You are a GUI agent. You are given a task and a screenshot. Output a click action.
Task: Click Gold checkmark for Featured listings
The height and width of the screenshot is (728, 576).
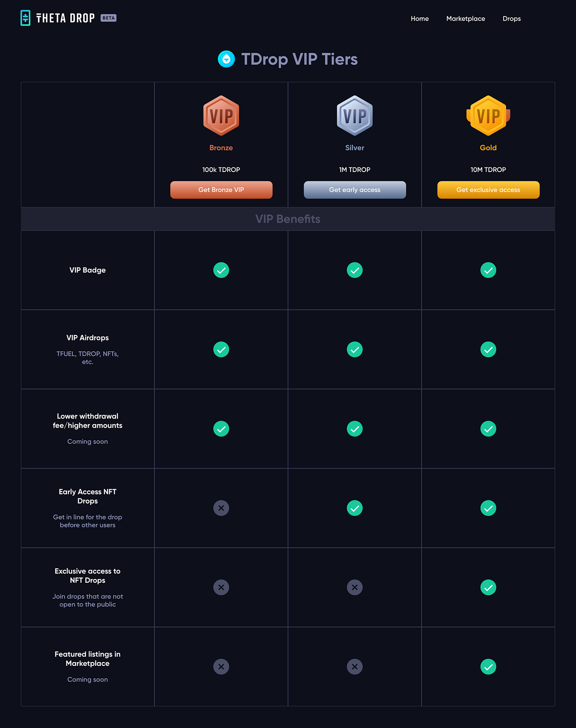tap(488, 667)
